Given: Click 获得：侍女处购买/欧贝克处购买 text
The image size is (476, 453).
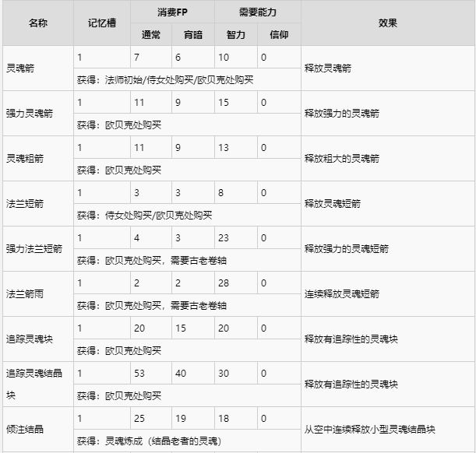Looking at the screenshot, I should (x=144, y=216).
